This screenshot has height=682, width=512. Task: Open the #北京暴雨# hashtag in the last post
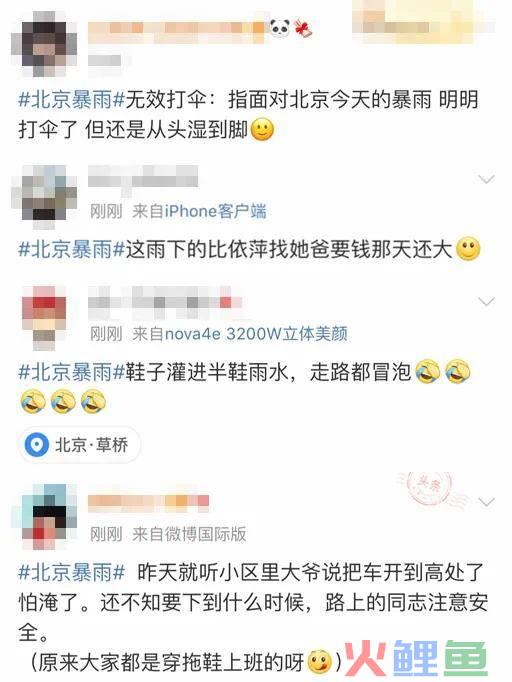click(71, 572)
